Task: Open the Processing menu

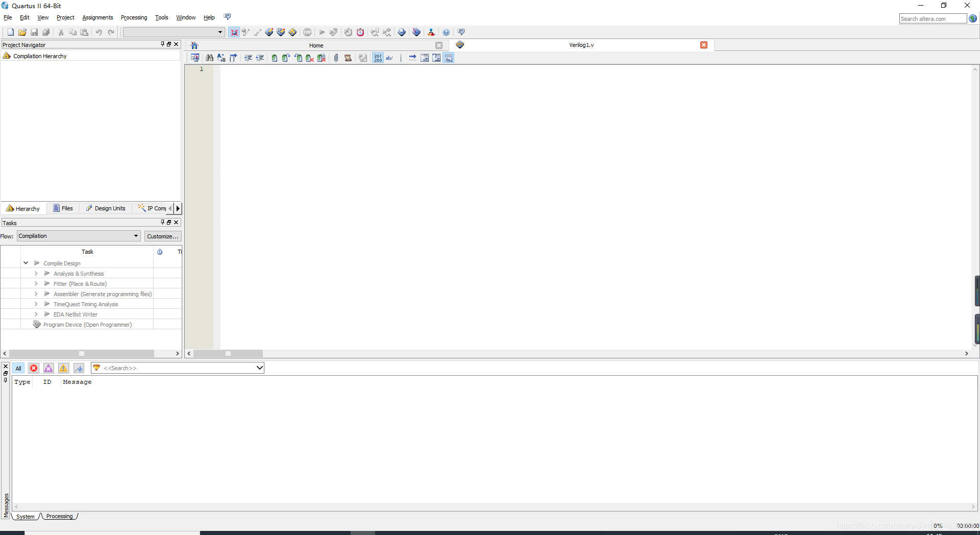Action: (x=134, y=17)
